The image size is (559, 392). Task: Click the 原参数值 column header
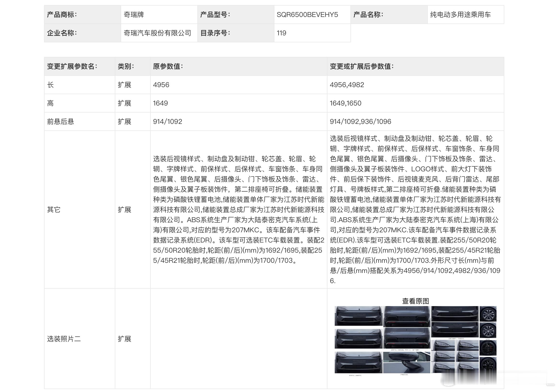tap(239, 66)
